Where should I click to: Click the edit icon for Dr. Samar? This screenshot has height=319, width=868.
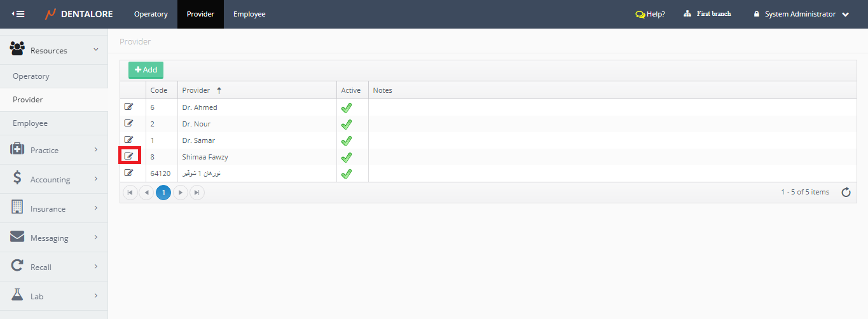pyautogui.click(x=129, y=140)
